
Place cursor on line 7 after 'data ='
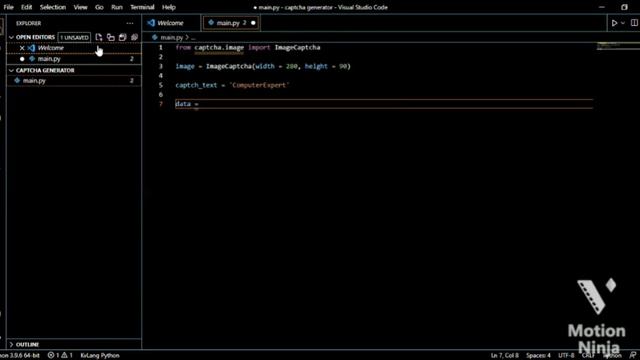[200, 104]
